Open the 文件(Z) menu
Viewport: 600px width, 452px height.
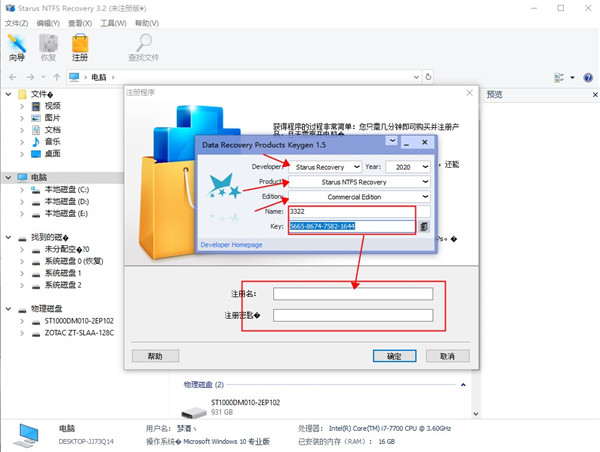pyautogui.click(x=16, y=23)
